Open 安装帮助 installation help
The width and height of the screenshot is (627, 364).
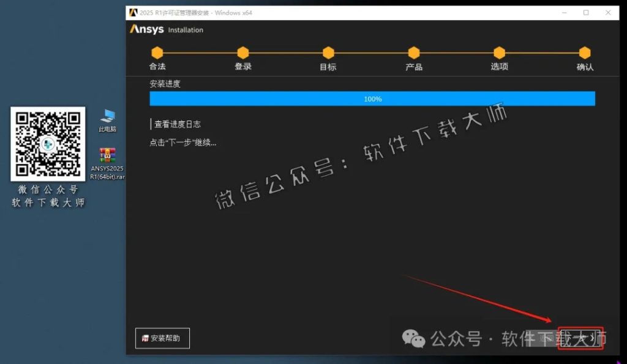pos(162,338)
